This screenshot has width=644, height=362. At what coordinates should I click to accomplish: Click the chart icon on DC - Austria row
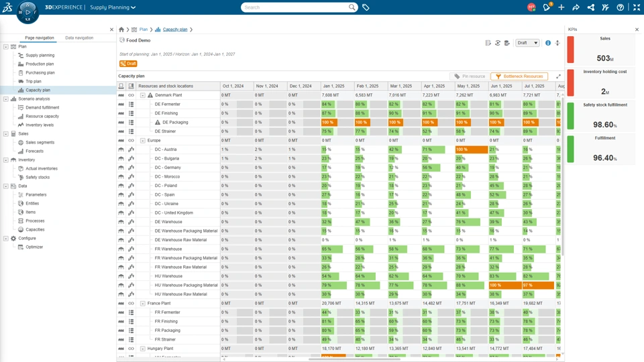[x=131, y=149]
